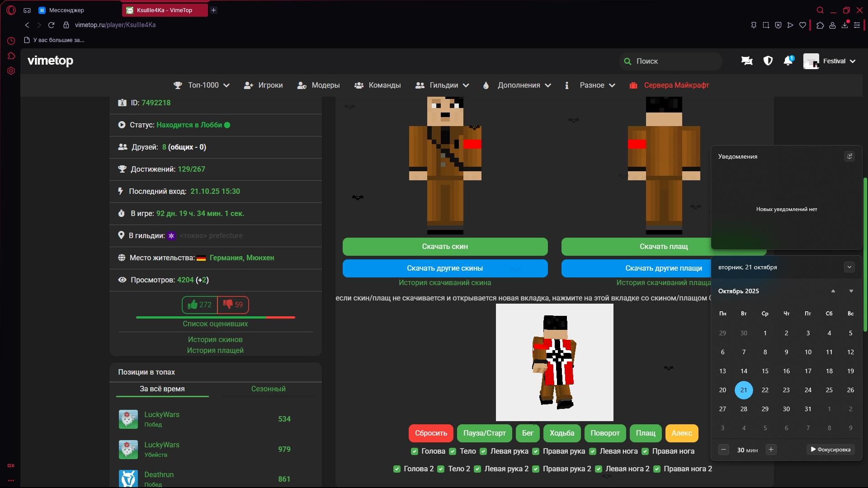The image size is (868, 488).
Task: Toggle the Левая рука checkbox
Action: (x=483, y=451)
